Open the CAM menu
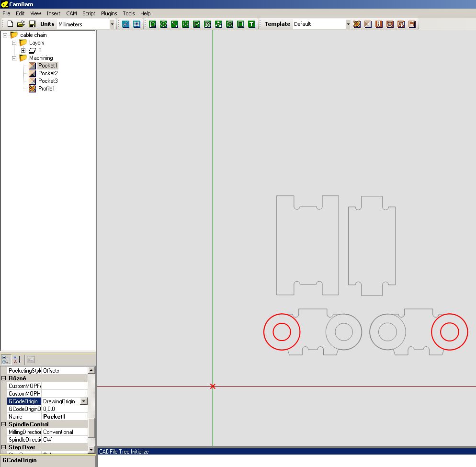The width and height of the screenshot is (476, 467). point(71,13)
